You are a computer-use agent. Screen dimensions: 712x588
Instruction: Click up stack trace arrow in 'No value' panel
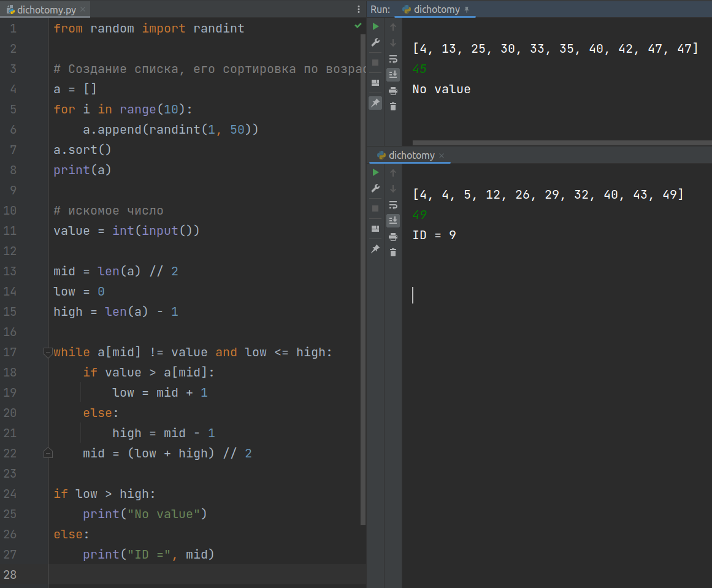pos(393,27)
